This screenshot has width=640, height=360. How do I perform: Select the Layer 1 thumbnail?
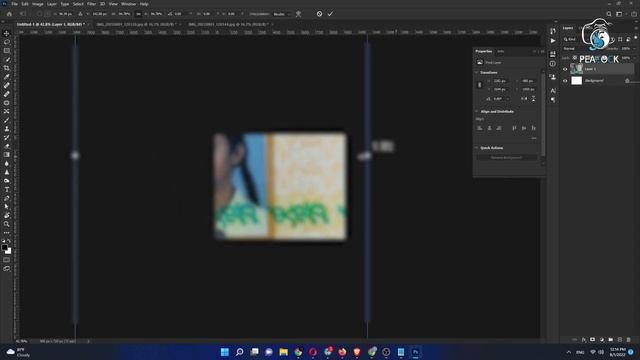click(x=576, y=69)
